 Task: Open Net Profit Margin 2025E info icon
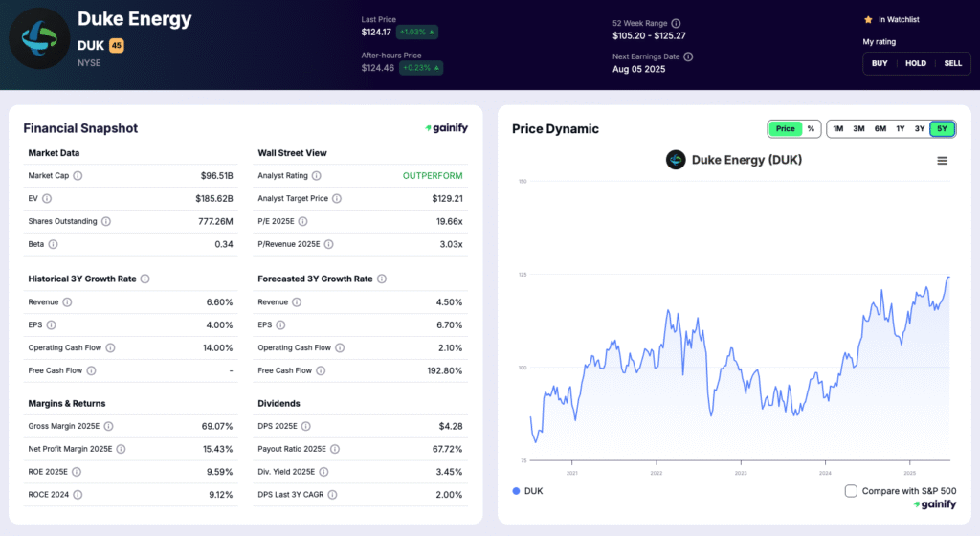click(122, 449)
